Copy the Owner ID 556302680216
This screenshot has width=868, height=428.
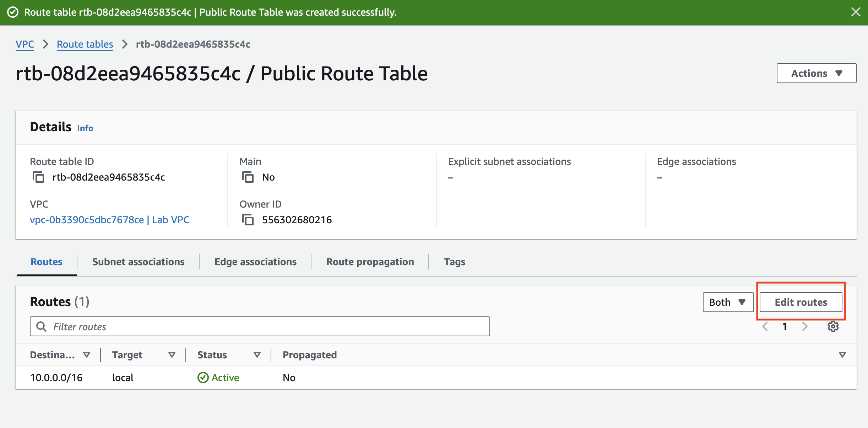(x=248, y=220)
